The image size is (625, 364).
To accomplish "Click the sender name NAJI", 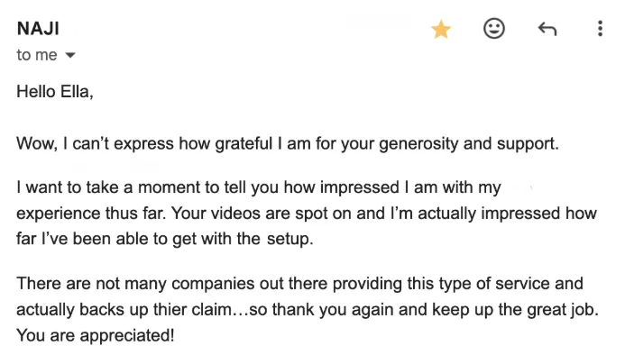I will 38,29.
